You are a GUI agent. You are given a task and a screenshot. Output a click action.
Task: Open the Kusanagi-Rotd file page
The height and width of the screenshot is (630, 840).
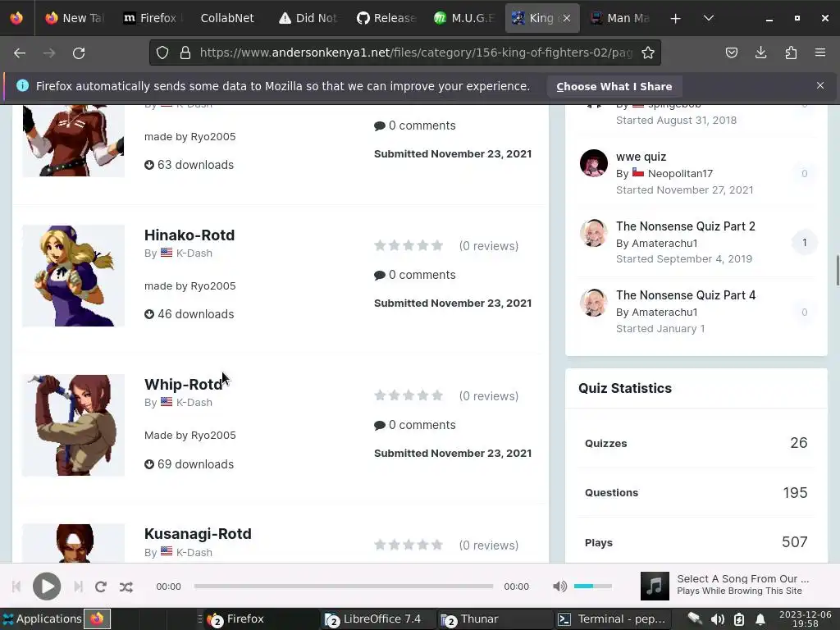[198, 534]
